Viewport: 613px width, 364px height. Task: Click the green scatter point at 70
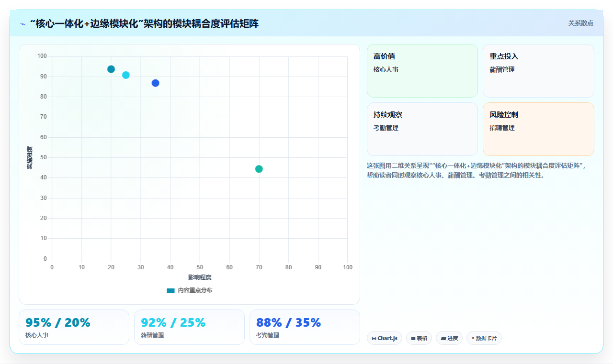coord(259,169)
